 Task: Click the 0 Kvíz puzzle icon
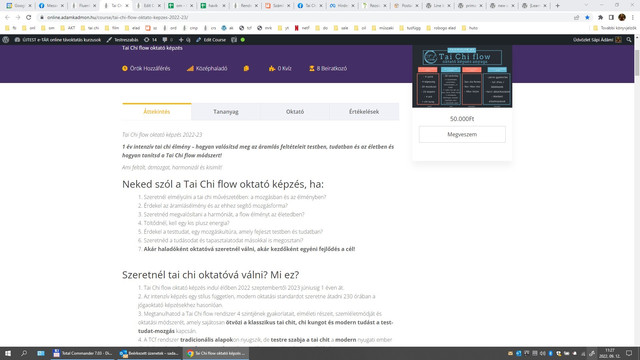pos(272,68)
